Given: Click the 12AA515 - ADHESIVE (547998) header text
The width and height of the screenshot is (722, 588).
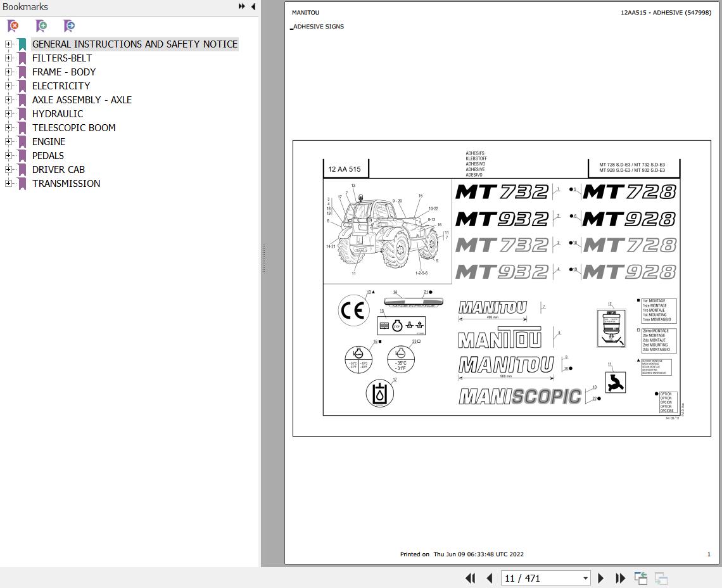Looking at the screenshot, I should 666,13.
